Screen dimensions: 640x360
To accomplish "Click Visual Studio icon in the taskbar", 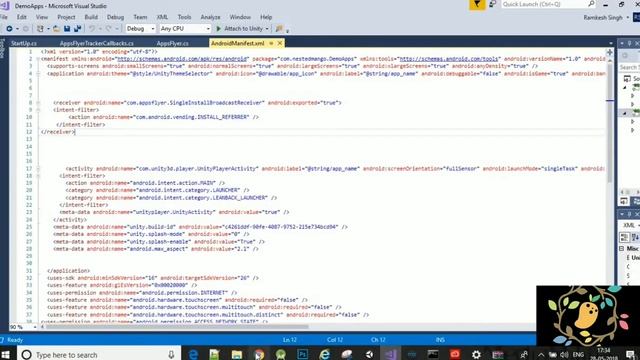I will 390,354.
